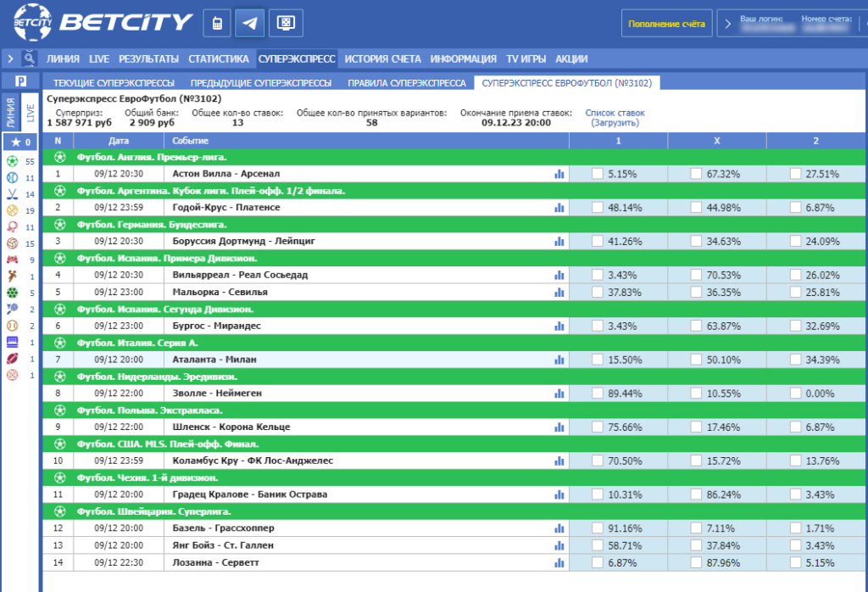Open the Статистика menu
Viewport: 868px width, 592px height.
[x=219, y=59]
